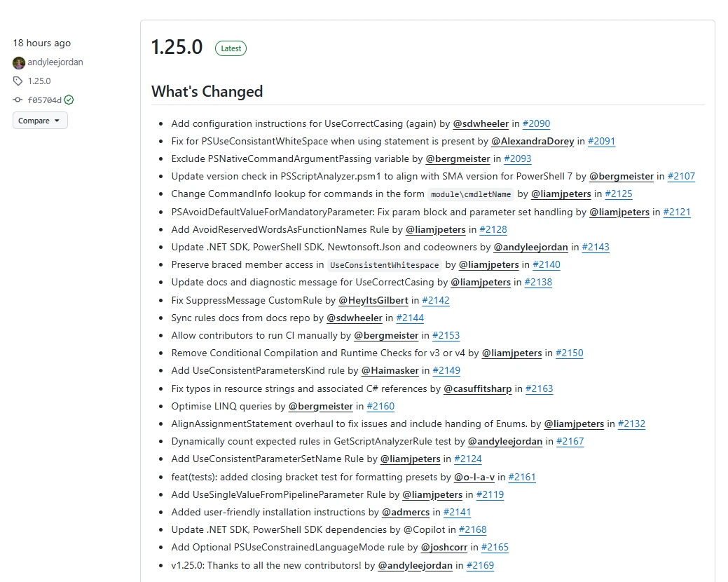Open commit f05704d
Screen dimensions: 728x582
(45, 100)
